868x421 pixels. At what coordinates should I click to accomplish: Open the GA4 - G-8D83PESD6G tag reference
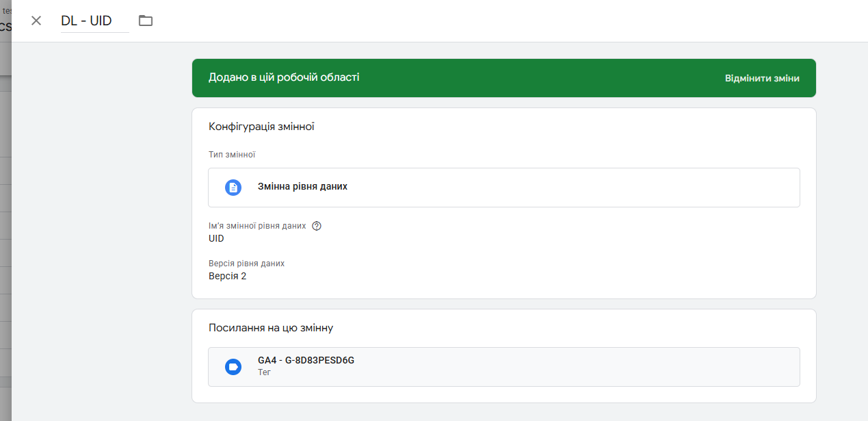point(306,361)
